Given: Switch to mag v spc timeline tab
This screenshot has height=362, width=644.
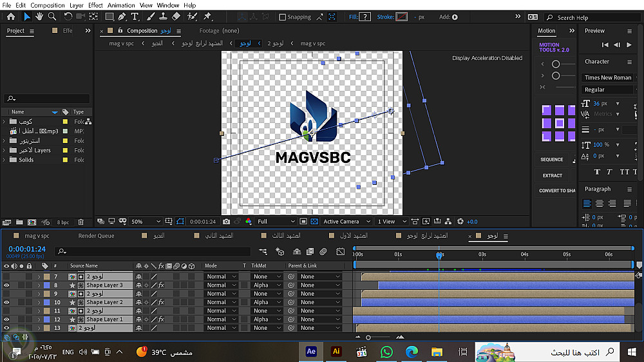Looking at the screenshot, I should (37, 236).
